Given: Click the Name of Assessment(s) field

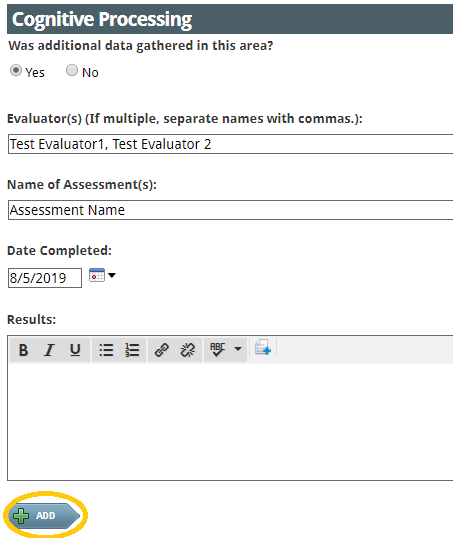Looking at the screenshot, I should click(x=231, y=210).
